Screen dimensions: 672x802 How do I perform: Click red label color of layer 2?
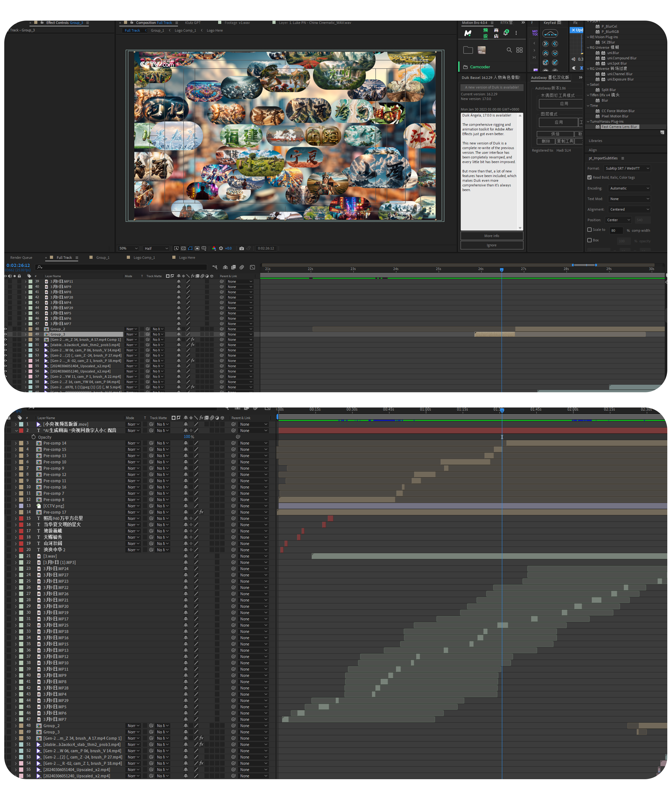click(x=21, y=430)
